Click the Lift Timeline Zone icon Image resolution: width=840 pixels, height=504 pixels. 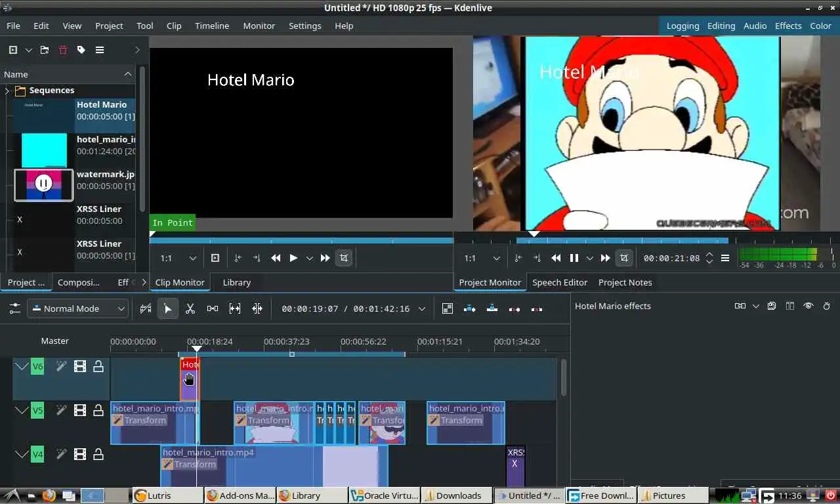537,308
